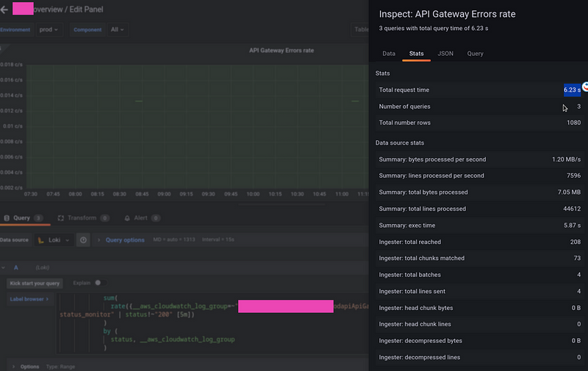Click Ingester total batches row
Image resolution: width=588 pixels, height=371 pixels.
pyautogui.click(x=480, y=275)
